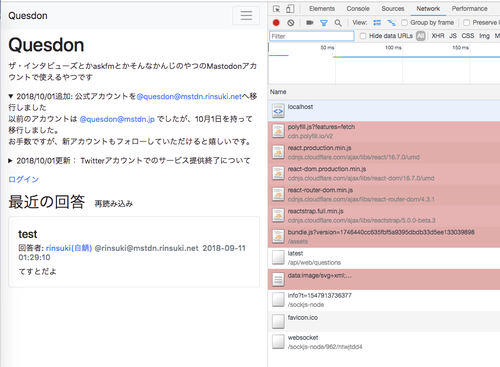Collapse the 2018/10/01追加 announcement
The width and height of the screenshot is (500, 367).
point(11,96)
